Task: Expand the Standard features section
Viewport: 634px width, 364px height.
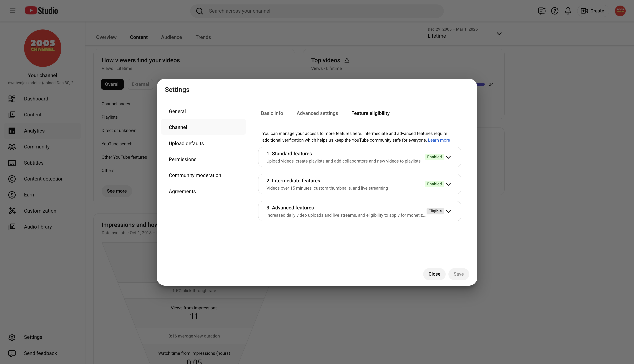Action: click(x=448, y=157)
